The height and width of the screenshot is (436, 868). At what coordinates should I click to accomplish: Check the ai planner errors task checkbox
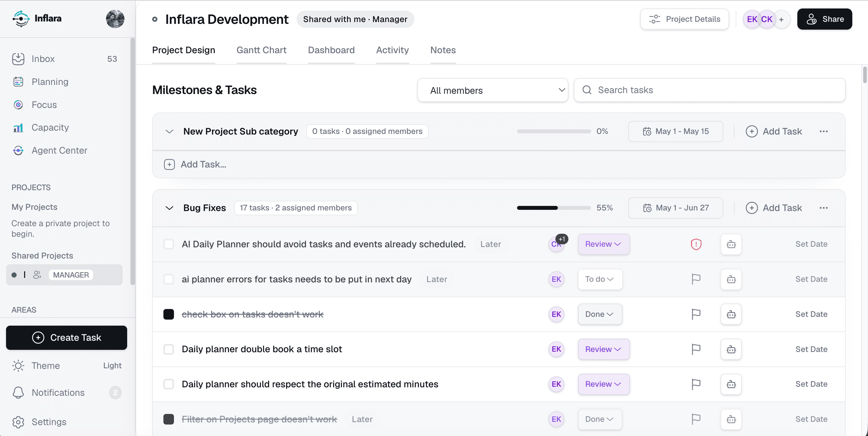pos(169,279)
